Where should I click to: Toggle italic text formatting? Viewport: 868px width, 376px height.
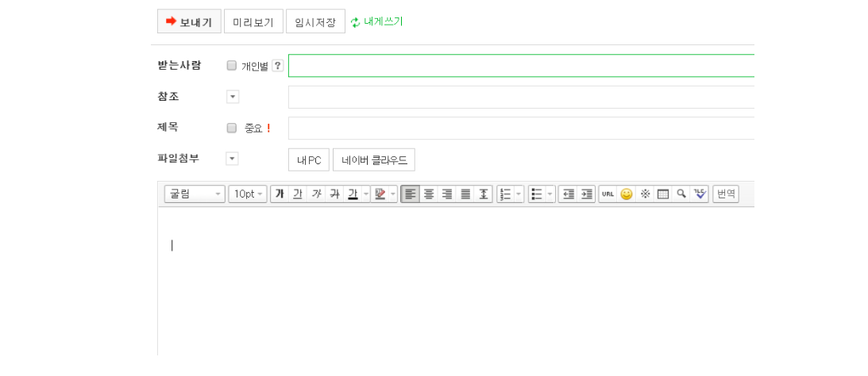(x=316, y=194)
